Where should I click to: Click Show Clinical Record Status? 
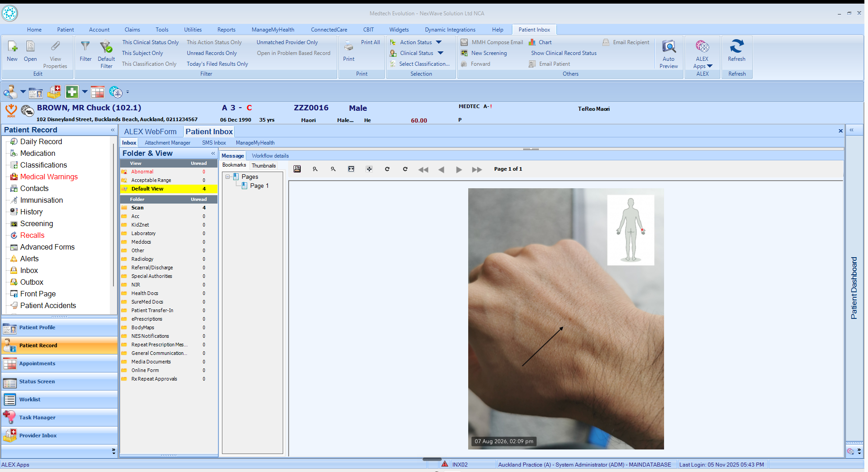(x=564, y=53)
